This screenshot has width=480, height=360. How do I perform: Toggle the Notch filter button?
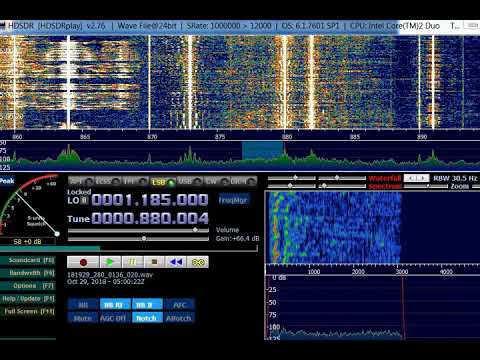147,318
